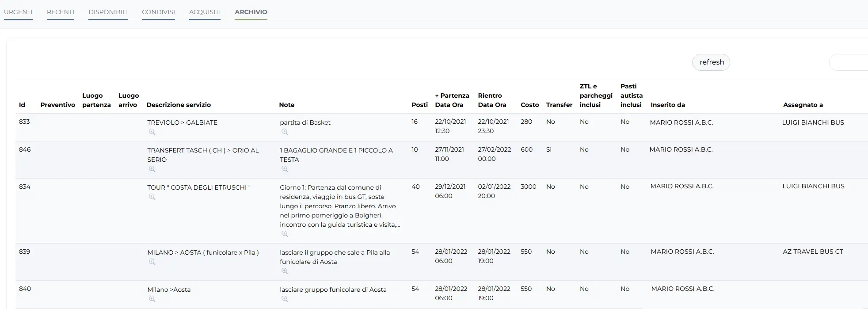Click the Rientro Data Ora header
The height and width of the screenshot is (309, 868).
492,100
